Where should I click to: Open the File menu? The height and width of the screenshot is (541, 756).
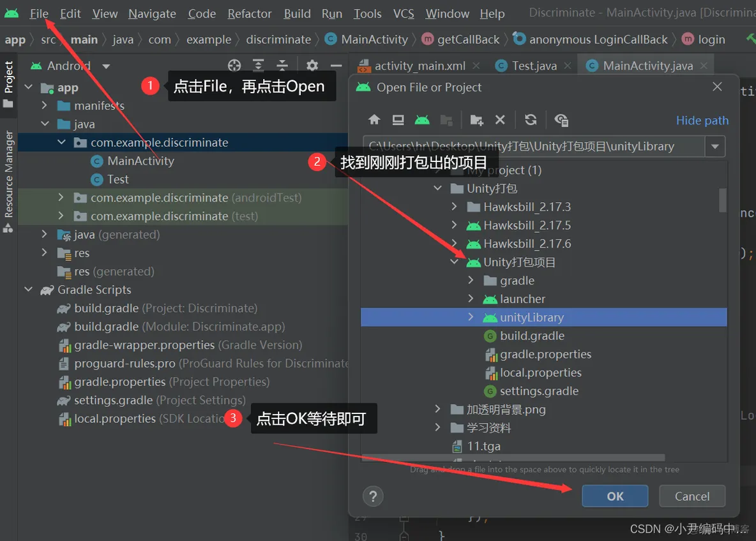38,13
